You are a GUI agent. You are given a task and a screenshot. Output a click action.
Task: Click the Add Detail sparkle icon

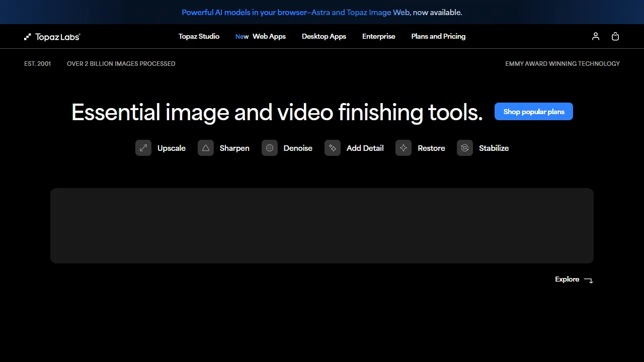[x=333, y=148]
